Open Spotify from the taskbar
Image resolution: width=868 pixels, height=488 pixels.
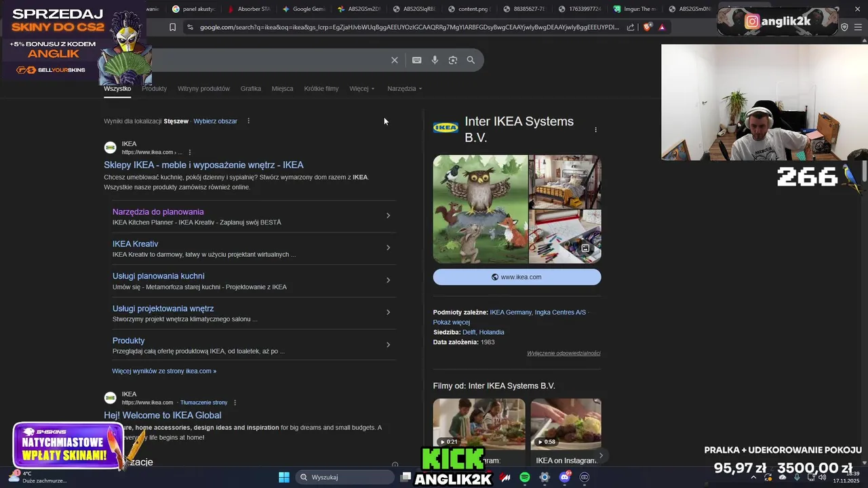click(x=525, y=477)
